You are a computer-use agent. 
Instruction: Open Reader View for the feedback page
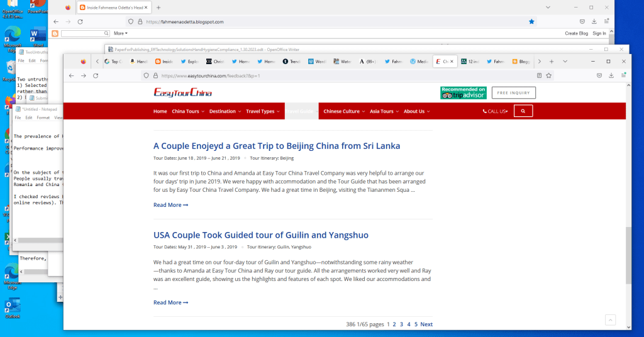pos(539,75)
